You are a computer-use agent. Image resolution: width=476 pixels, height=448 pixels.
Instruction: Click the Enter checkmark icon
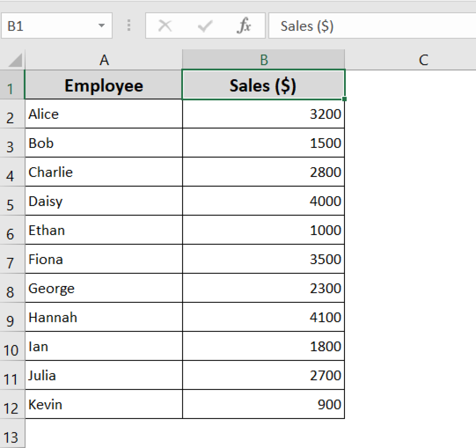[x=205, y=26]
